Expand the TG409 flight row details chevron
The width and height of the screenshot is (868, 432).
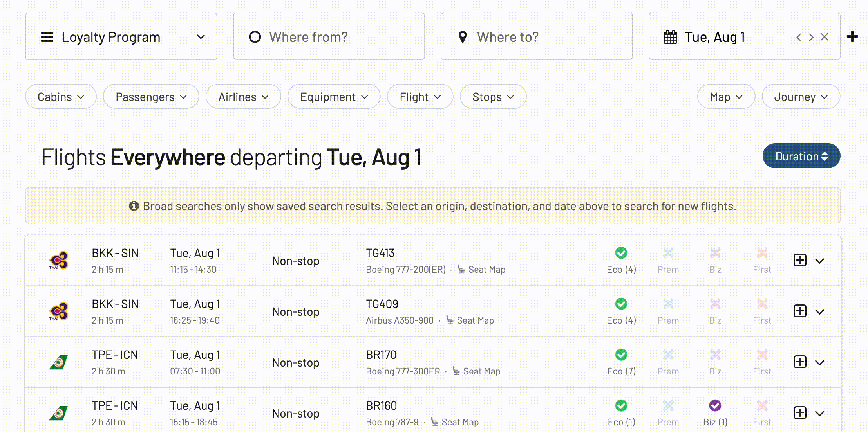pos(819,312)
